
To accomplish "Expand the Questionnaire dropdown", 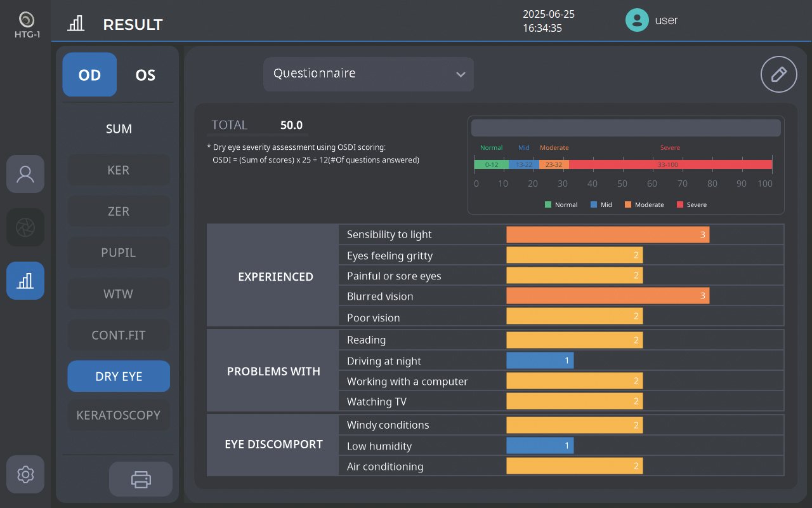I will (369, 74).
